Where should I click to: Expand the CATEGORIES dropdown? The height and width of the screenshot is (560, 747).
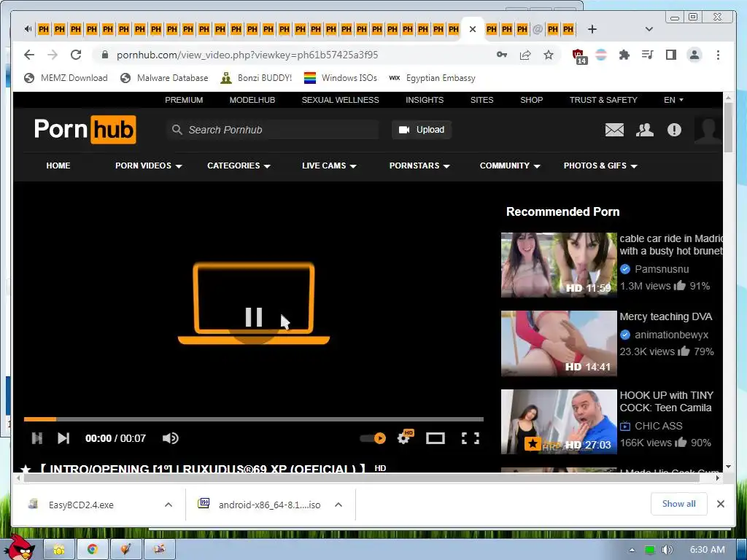(239, 166)
